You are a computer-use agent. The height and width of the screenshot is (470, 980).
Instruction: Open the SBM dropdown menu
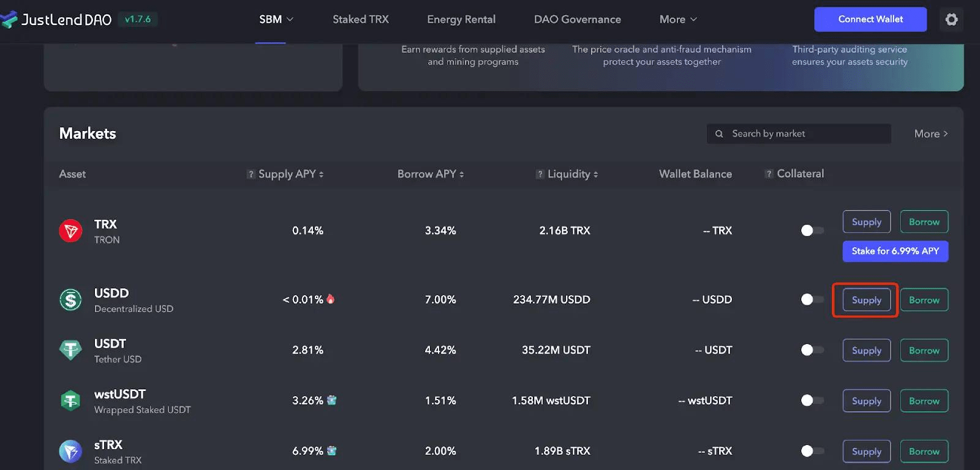[x=276, y=20]
